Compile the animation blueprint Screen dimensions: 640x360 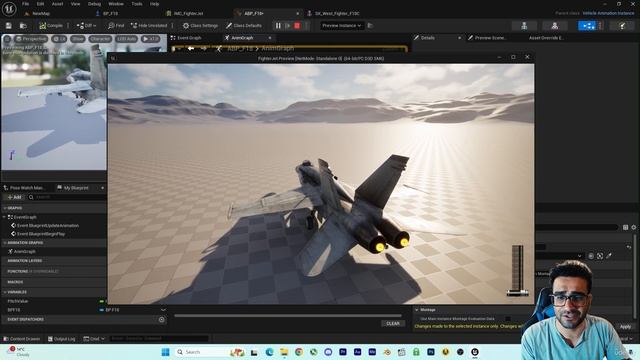[51, 26]
